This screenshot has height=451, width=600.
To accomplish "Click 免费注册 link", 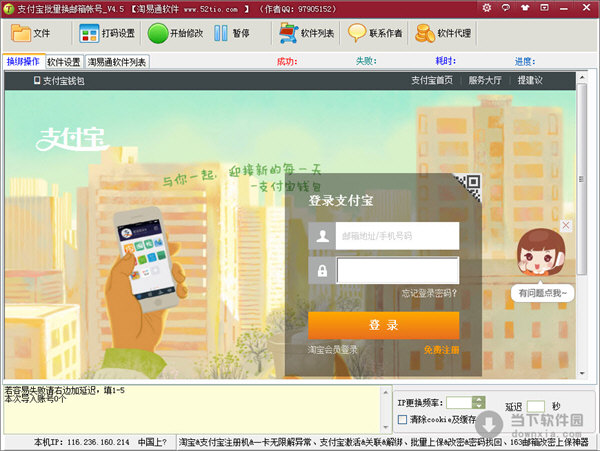I will 442,350.
